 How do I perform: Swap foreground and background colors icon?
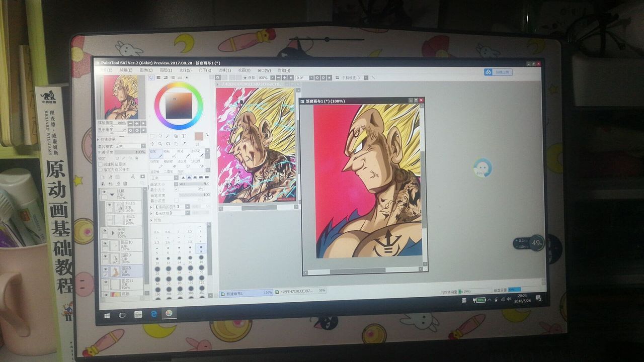click(x=207, y=134)
